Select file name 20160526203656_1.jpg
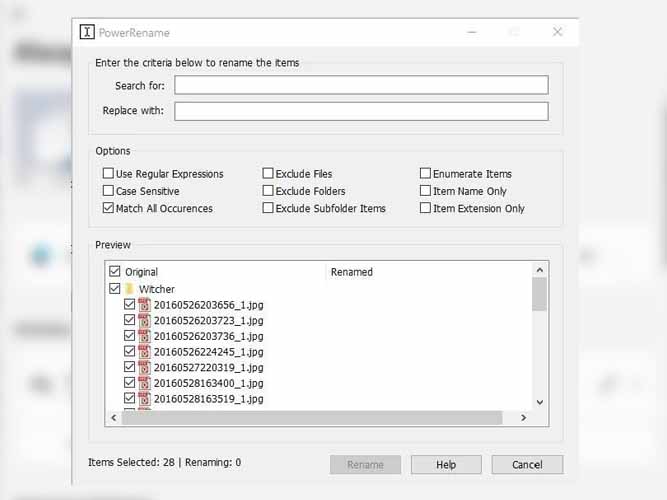The image size is (667, 500). click(x=208, y=305)
